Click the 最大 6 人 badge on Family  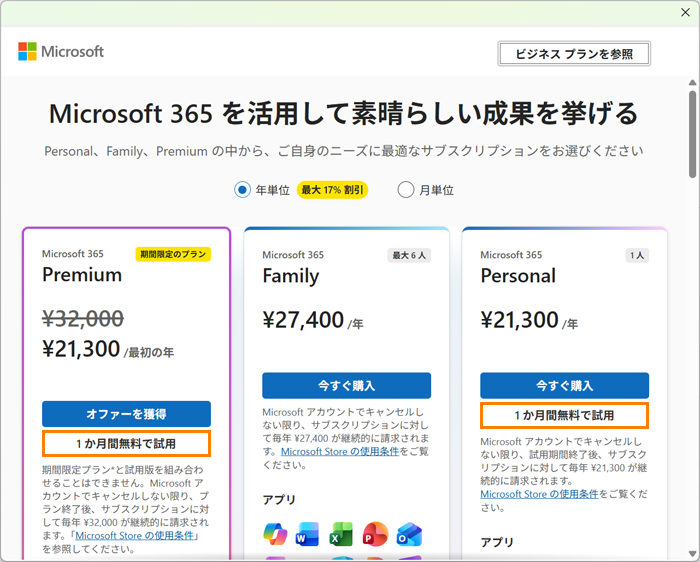[x=409, y=255]
